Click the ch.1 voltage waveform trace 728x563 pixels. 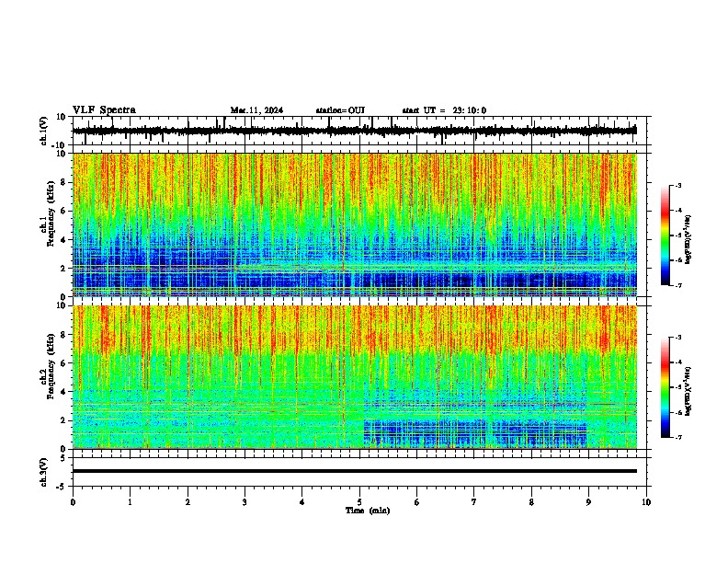355,131
